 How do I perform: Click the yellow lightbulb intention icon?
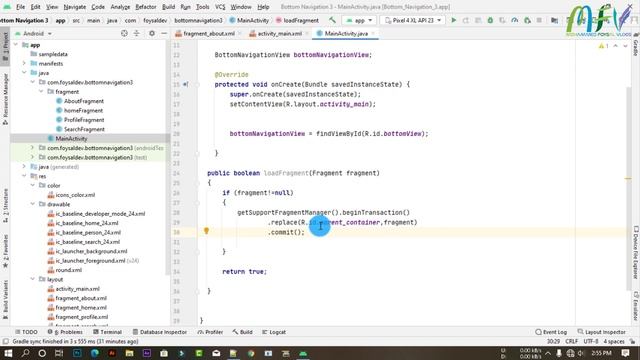[x=206, y=231]
